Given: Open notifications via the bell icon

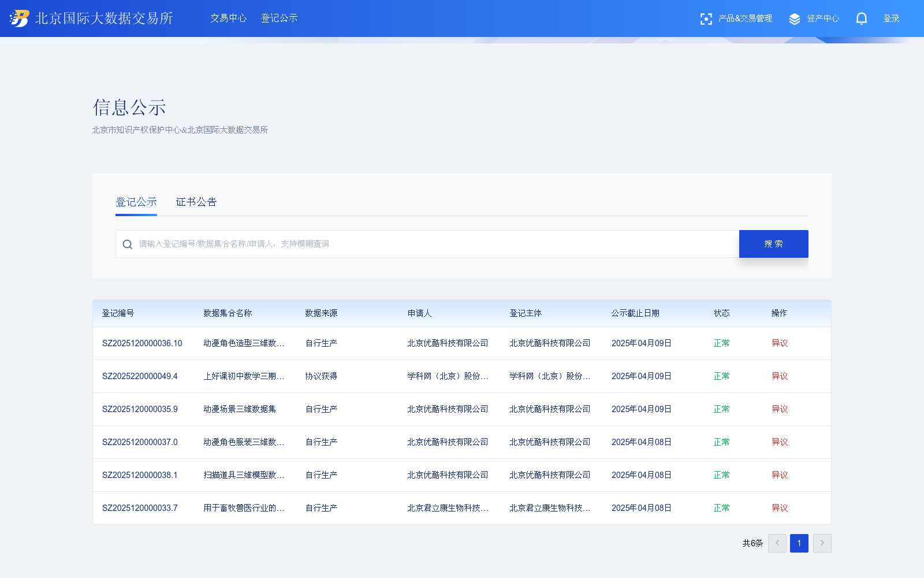Looking at the screenshot, I should point(862,18).
